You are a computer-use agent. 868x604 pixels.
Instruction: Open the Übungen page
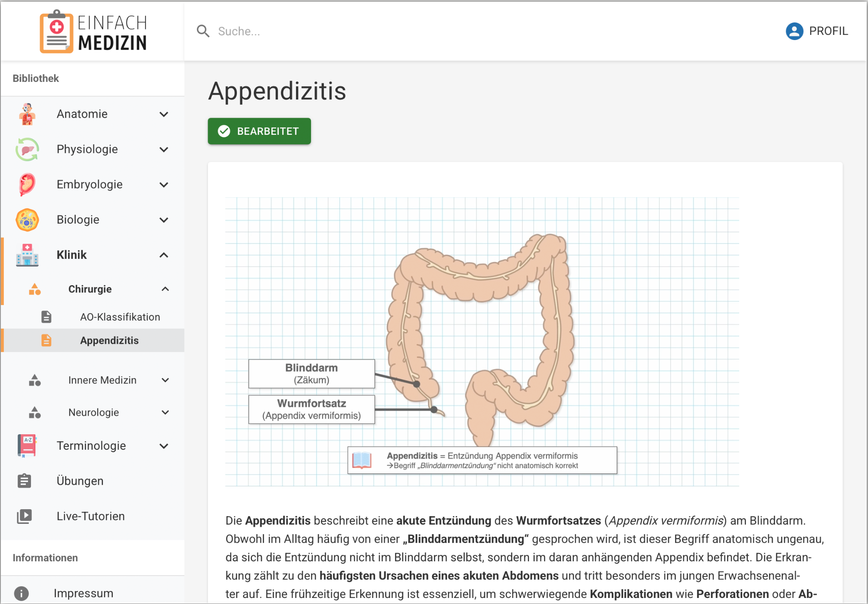click(80, 481)
